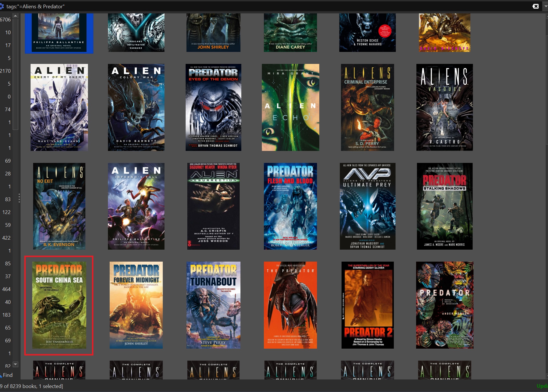Select Aliens: Criminal Enterprise cover
Screen dimensions: 548x392
[368, 107]
